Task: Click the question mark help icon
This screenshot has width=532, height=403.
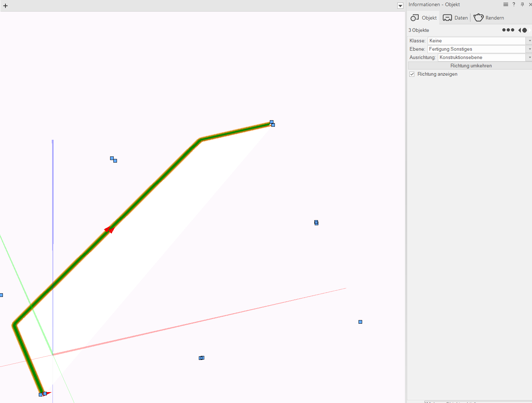Action: [x=514, y=4]
